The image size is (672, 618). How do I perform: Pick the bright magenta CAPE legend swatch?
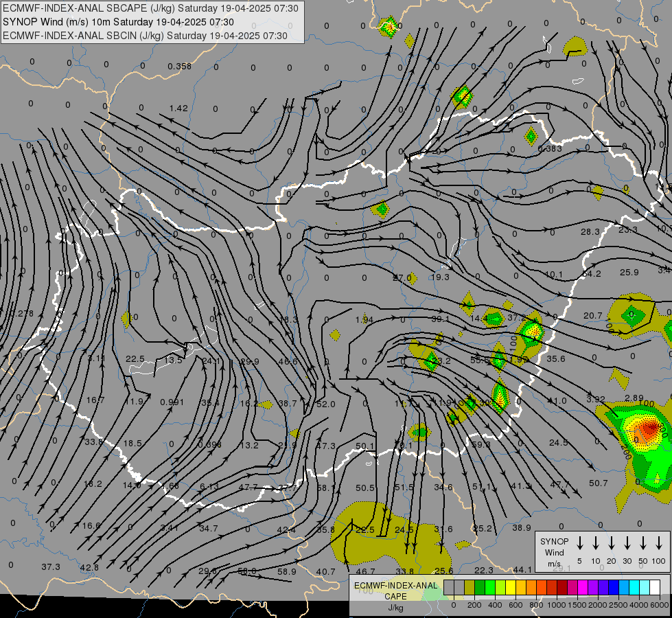[583, 587]
